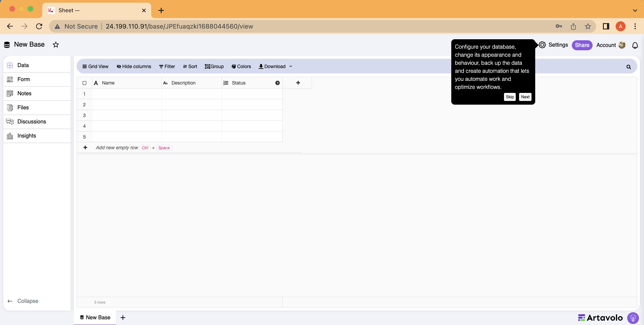Open the Group tool
644x325 pixels.
point(214,66)
